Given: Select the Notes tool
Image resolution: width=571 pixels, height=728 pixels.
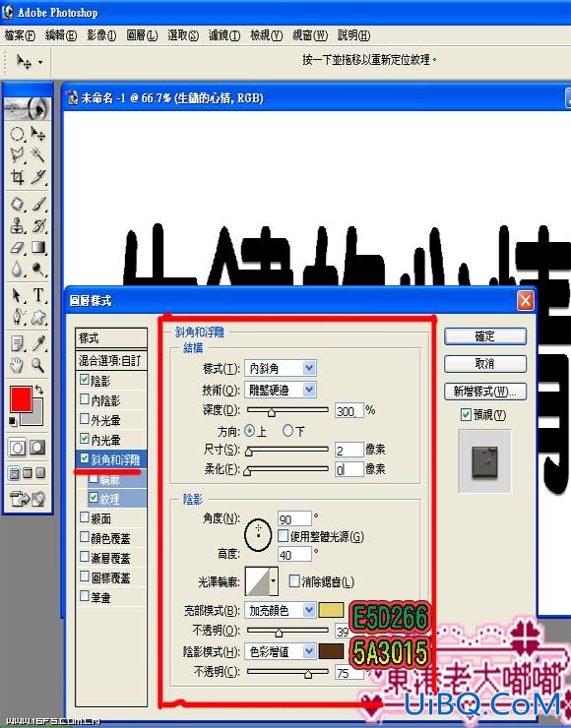Looking at the screenshot, I should point(17,344).
